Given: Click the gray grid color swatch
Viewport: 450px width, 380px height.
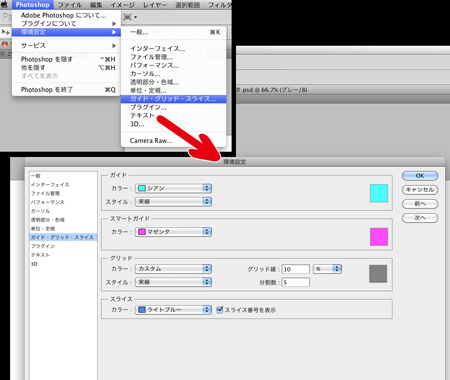Looking at the screenshot, I should coord(378,274).
